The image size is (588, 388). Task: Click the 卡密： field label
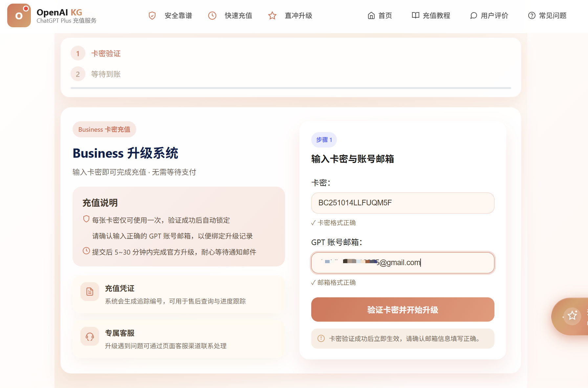pos(321,183)
